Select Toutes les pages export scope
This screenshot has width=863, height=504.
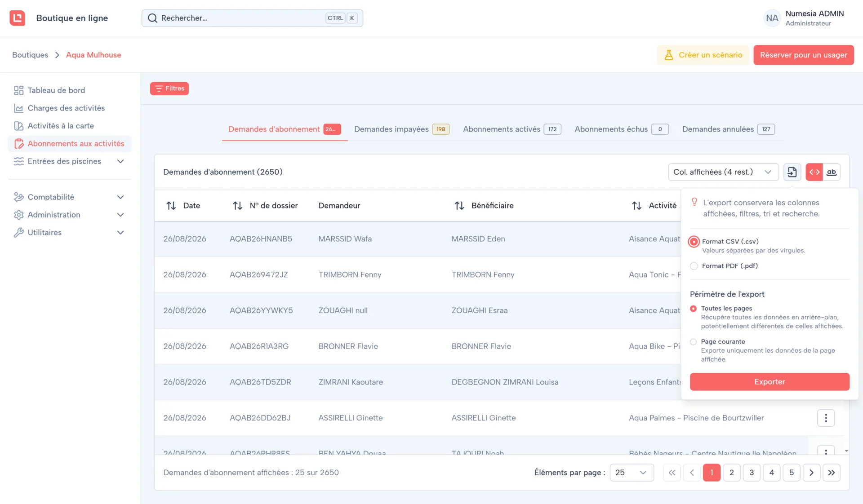(x=693, y=309)
